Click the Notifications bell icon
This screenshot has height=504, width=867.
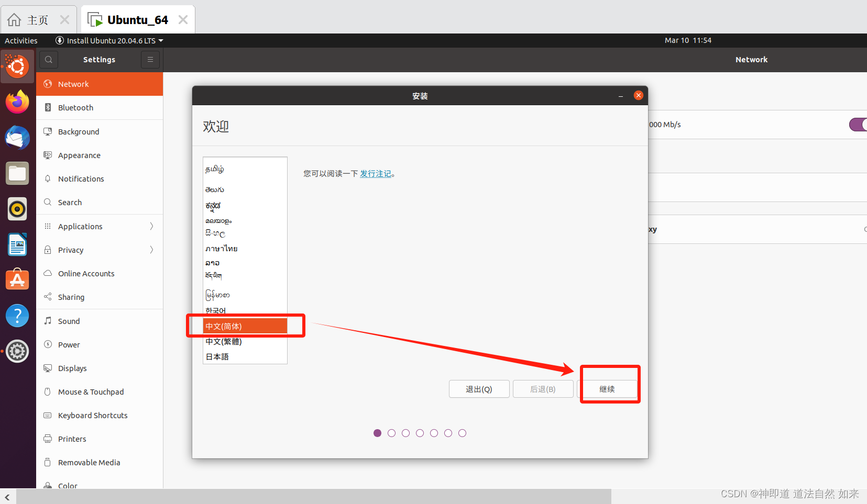(48, 178)
